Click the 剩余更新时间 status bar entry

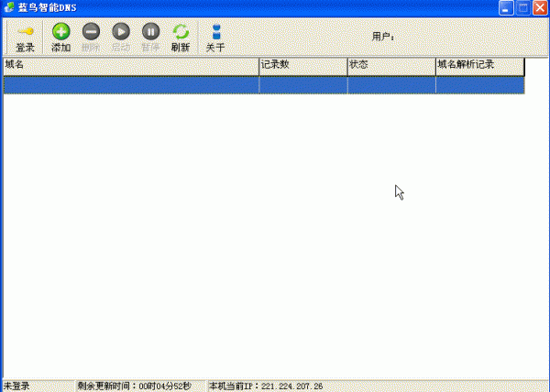click(135, 387)
